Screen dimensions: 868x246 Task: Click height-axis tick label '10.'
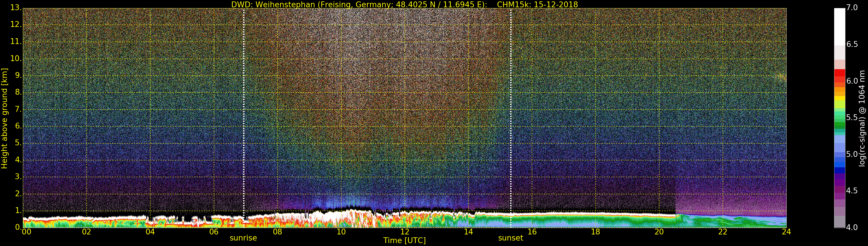click(16, 58)
